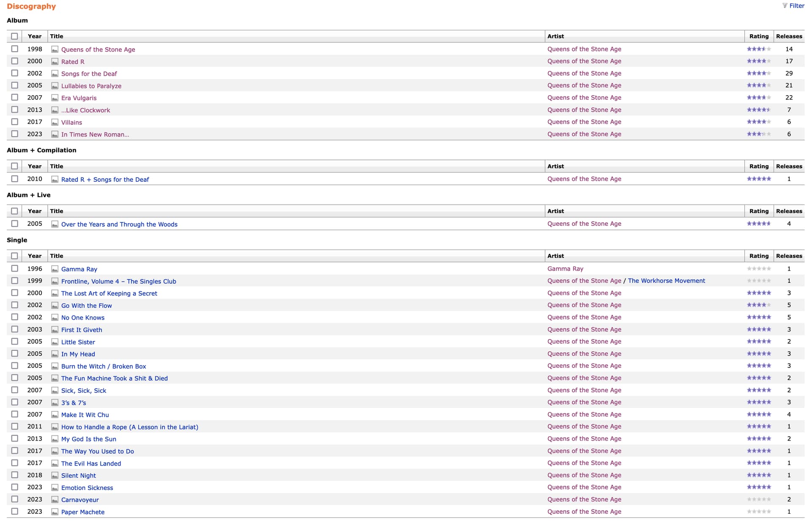Click cover art icon beside First It Giveth
The height and width of the screenshot is (523, 812).
pyautogui.click(x=55, y=330)
